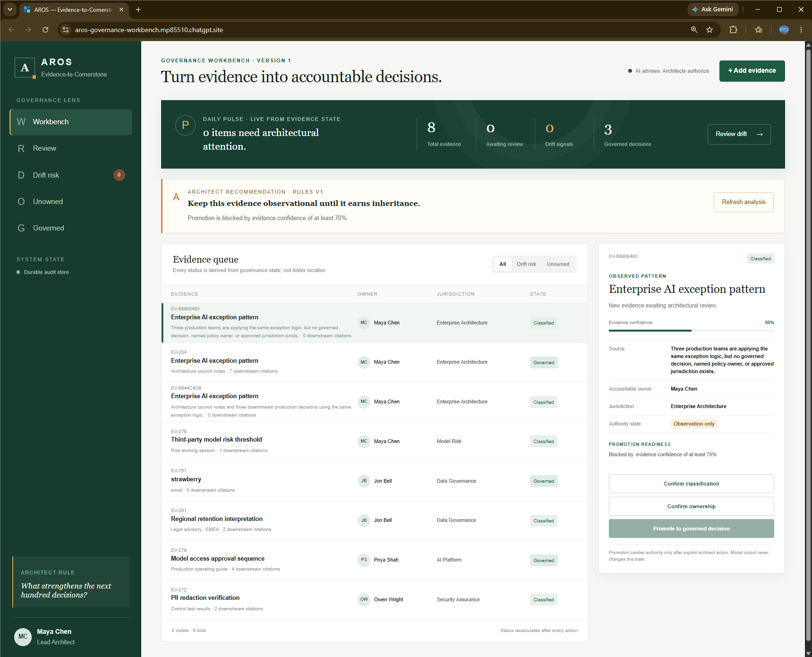Click the Drift risk count badge
Viewport: 812px width, 657px height.
coord(119,175)
